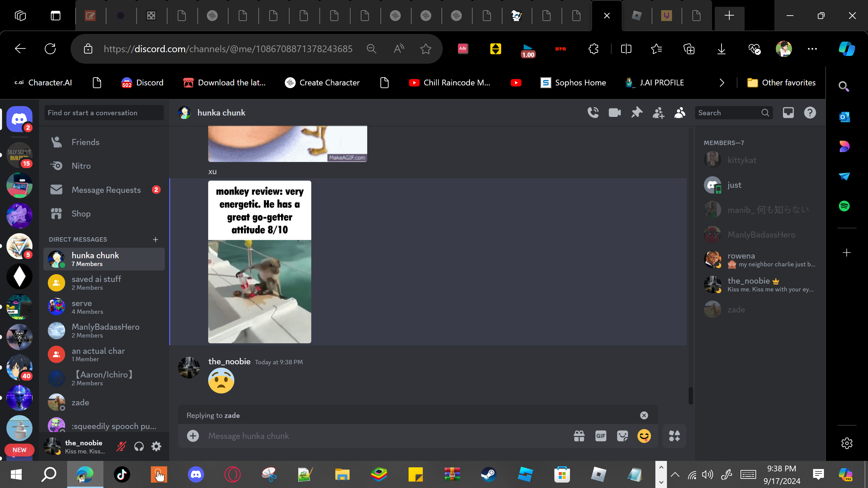Open pinned messages icon
868x488 pixels.
point(637,113)
